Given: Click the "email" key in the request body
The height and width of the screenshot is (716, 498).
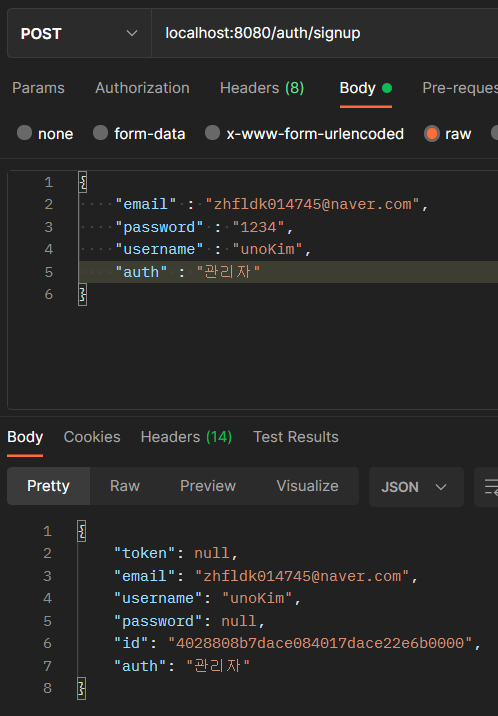Looking at the screenshot, I should pos(146,204).
